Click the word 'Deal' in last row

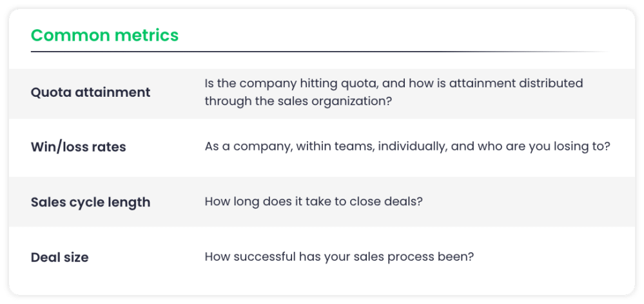[x=44, y=258]
